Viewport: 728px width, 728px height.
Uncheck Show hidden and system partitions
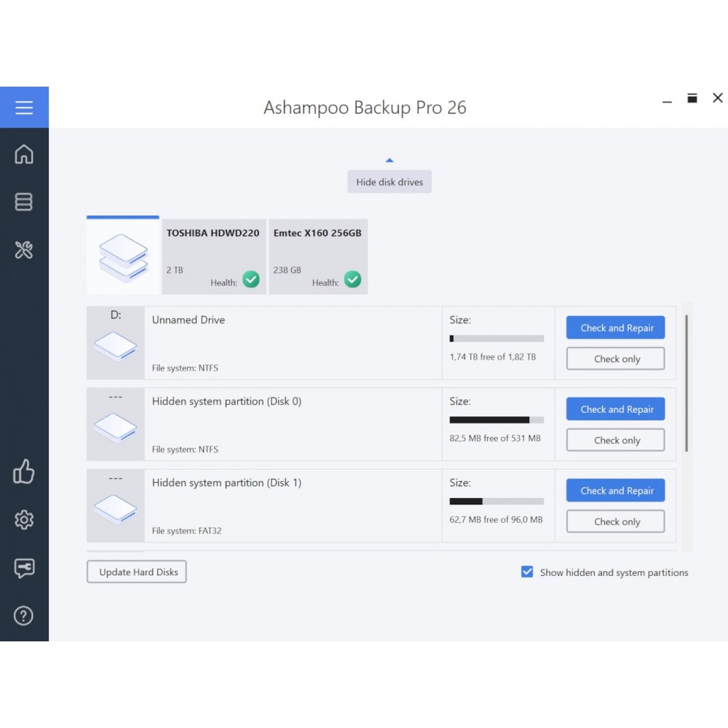(x=527, y=571)
